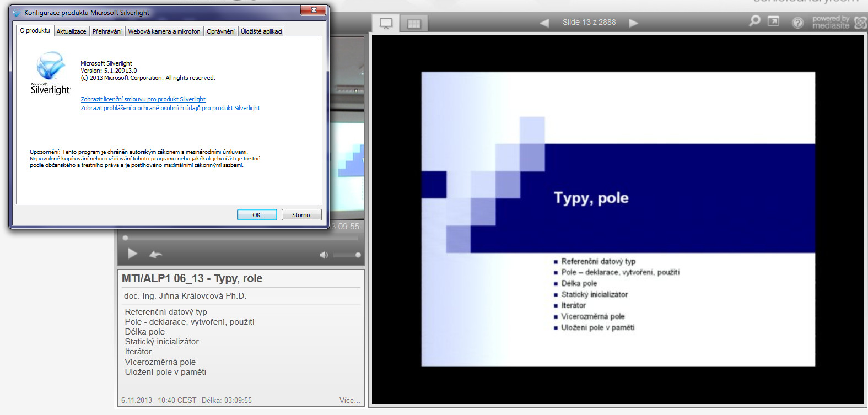Click the video progress seek bar

[241, 238]
